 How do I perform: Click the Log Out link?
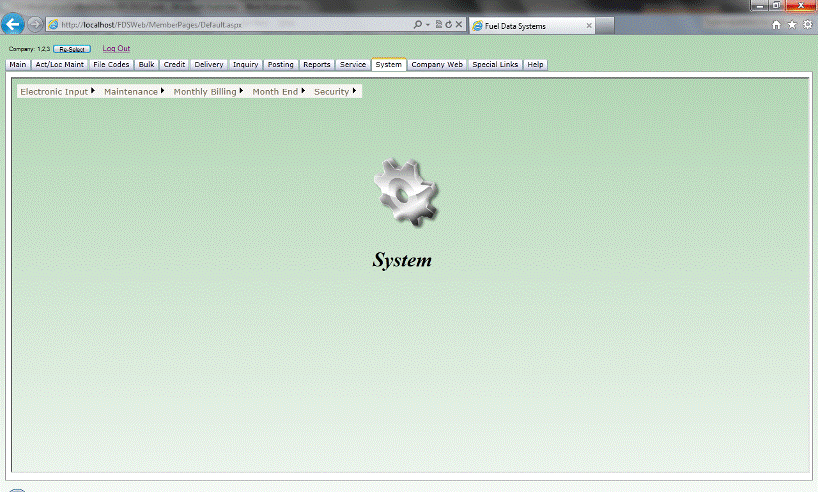pos(116,49)
